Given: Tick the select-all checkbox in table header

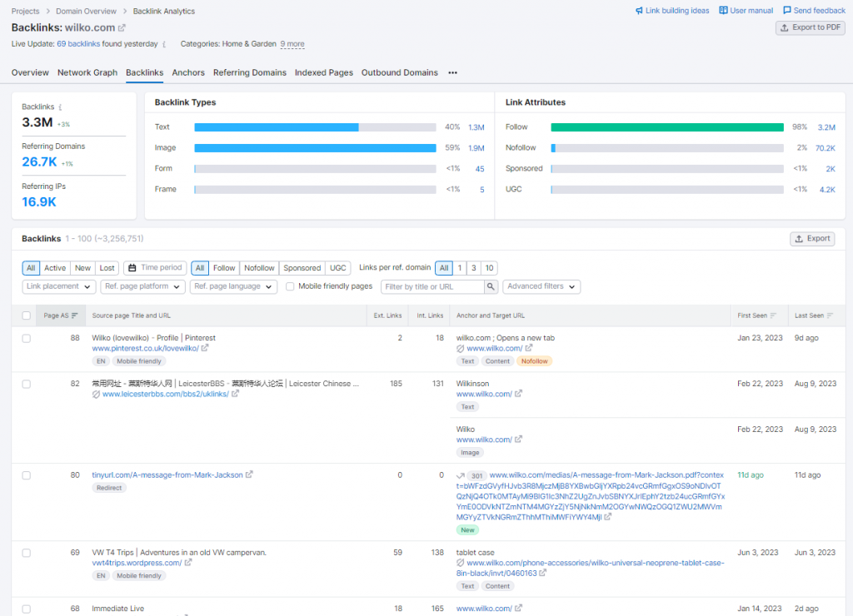Looking at the screenshot, I should 27,315.
